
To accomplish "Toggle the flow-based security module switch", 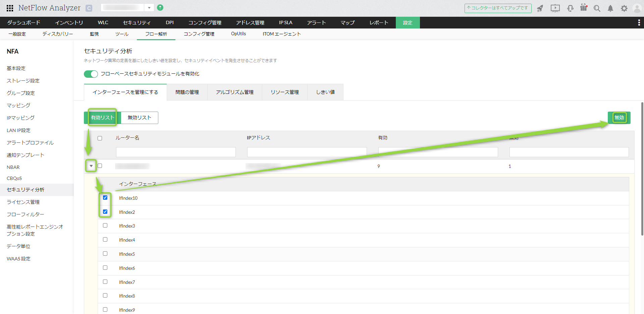I will coord(91,74).
